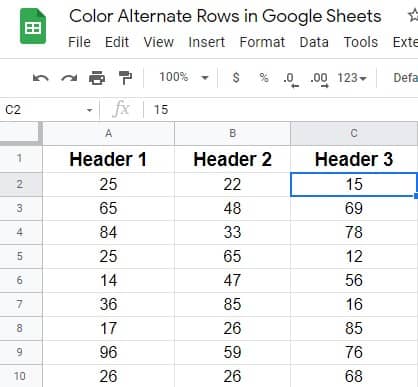Viewport: 418px width, 387px height.
Task: Open the Google Sheets home icon
Action: 33,27
